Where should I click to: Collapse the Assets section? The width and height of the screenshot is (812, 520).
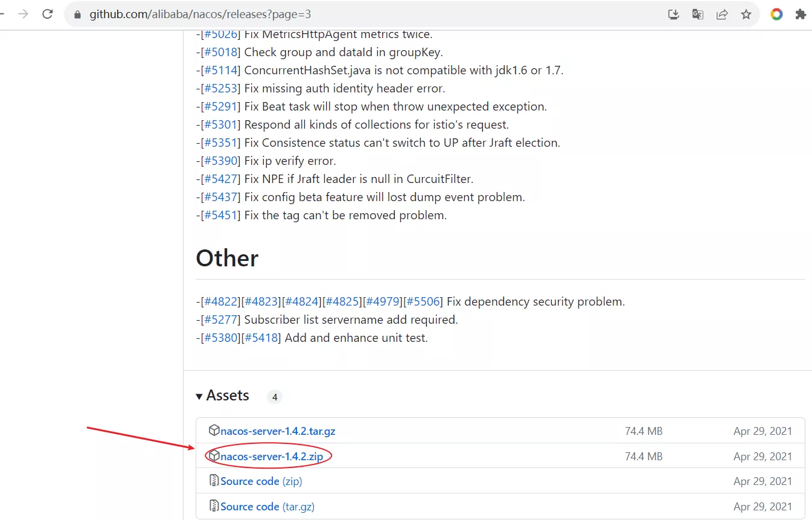click(x=222, y=396)
